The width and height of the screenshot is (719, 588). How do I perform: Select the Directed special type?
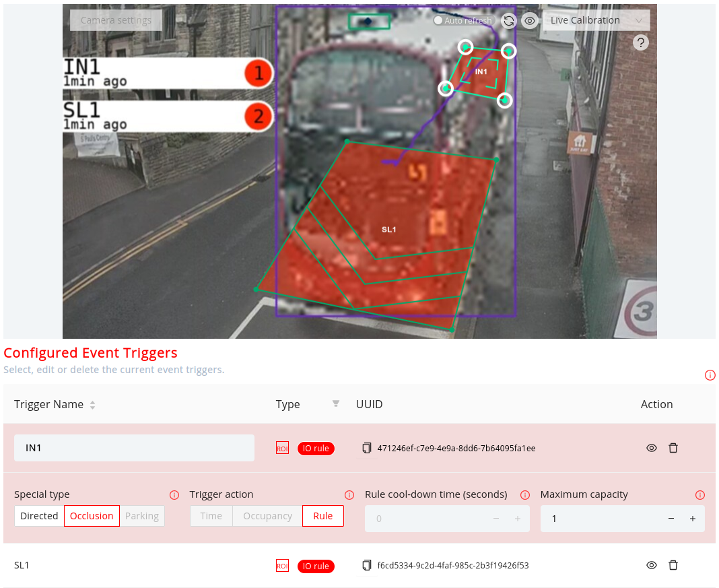[39, 516]
